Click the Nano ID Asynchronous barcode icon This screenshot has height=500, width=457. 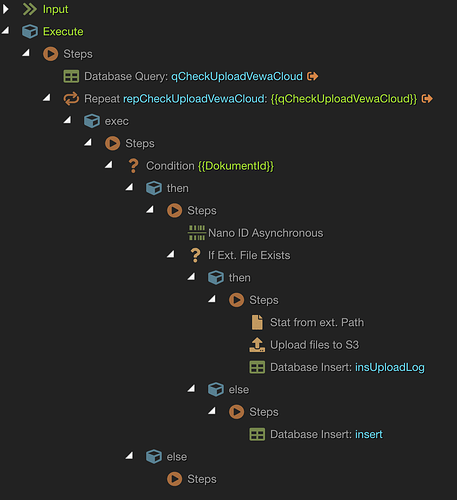tap(197, 233)
